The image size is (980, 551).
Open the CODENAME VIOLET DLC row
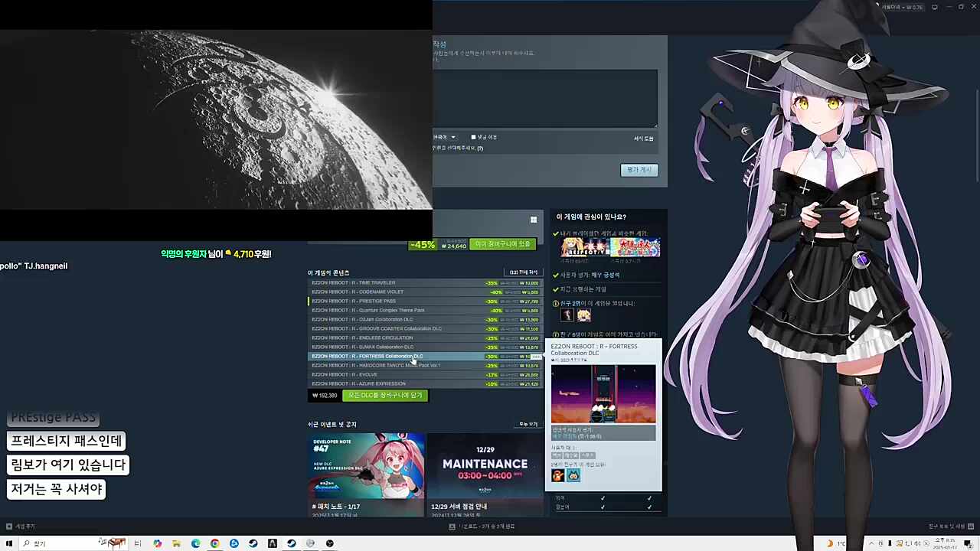[424, 292]
